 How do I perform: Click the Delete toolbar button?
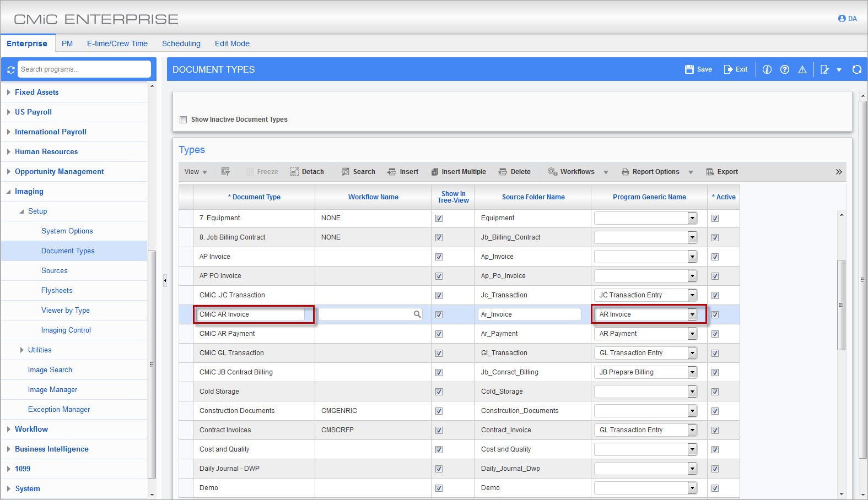coord(515,172)
